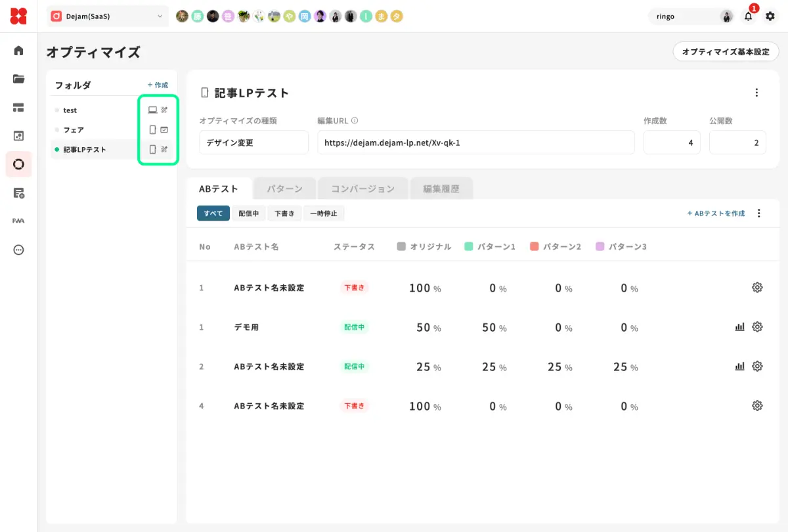Open the settings gear in the top bar
This screenshot has height=532, width=788.
(x=770, y=16)
